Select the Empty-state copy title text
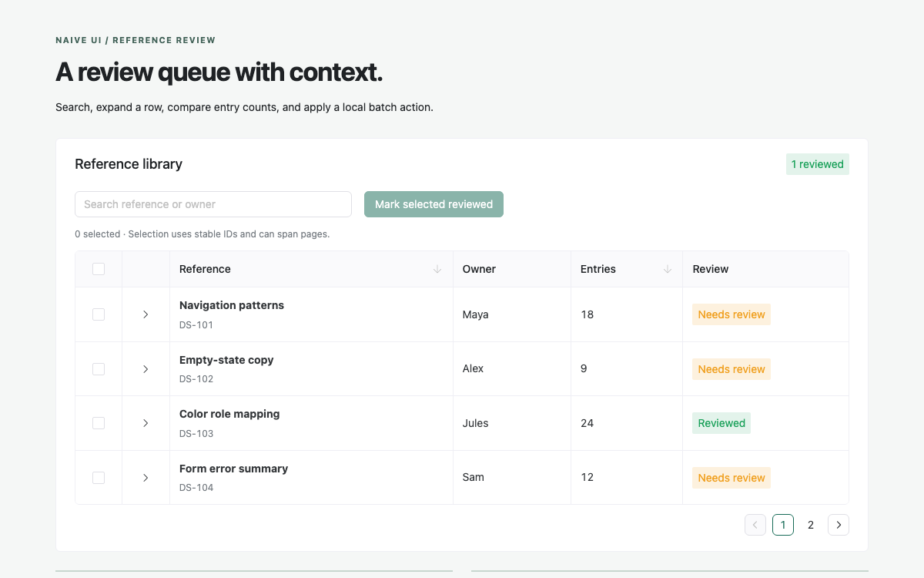 [x=226, y=360]
